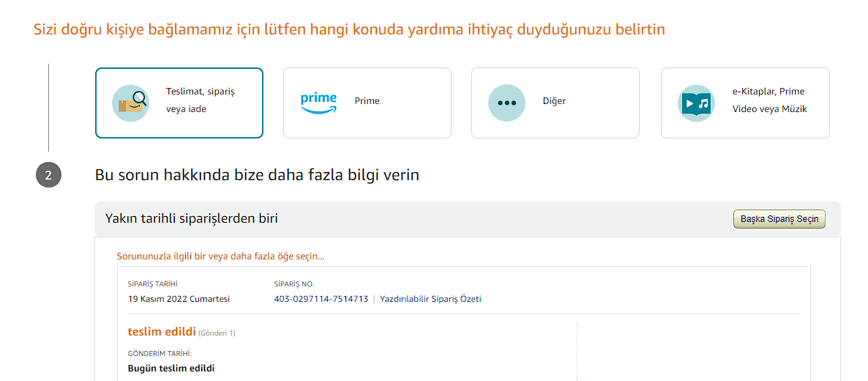Click the step 2 number circle
Screen dimensions: 868x381
(48, 176)
